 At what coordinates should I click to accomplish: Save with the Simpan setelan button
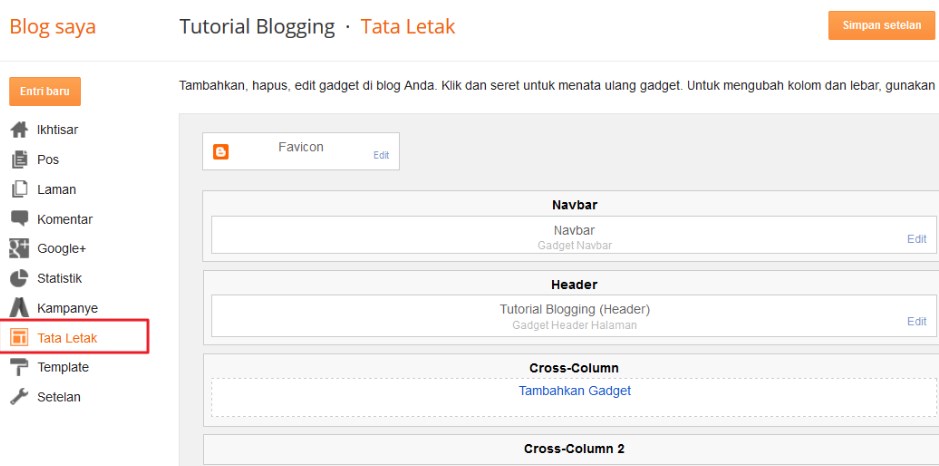point(881,26)
